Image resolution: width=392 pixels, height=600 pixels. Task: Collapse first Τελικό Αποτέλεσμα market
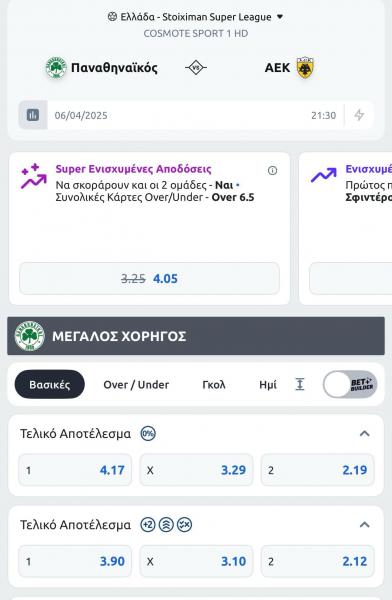364,434
